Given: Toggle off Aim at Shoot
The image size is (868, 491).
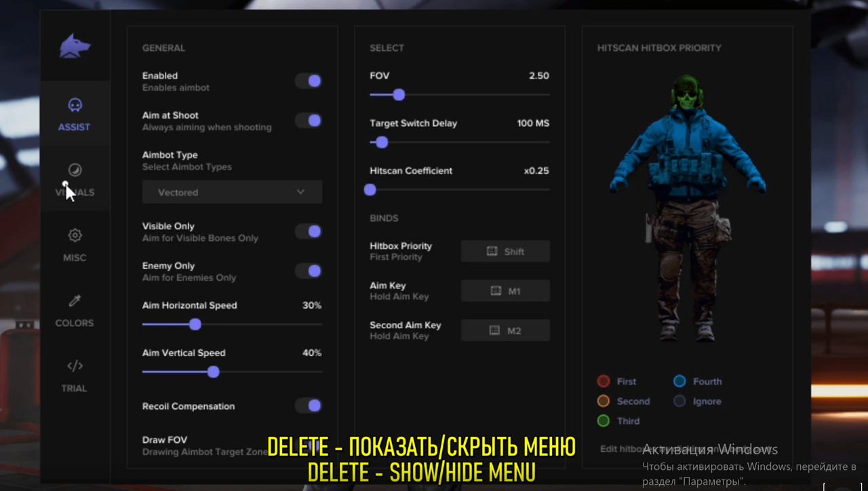Looking at the screenshot, I should (x=309, y=120).
